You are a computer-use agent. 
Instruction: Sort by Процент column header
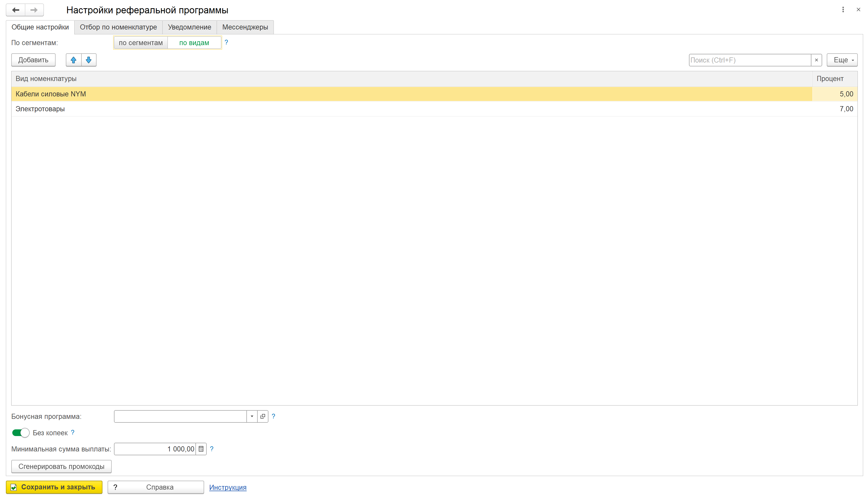[835, 78]
